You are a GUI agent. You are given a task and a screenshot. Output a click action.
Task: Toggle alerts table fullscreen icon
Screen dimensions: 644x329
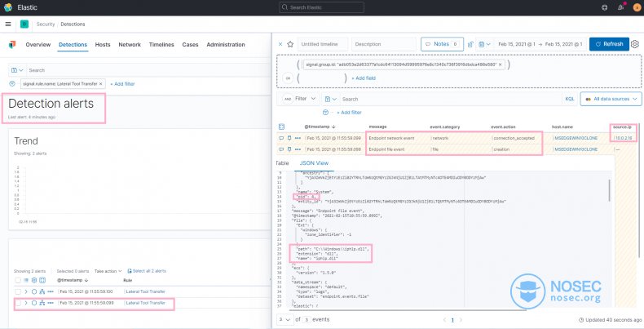click(x=42, y=280)
